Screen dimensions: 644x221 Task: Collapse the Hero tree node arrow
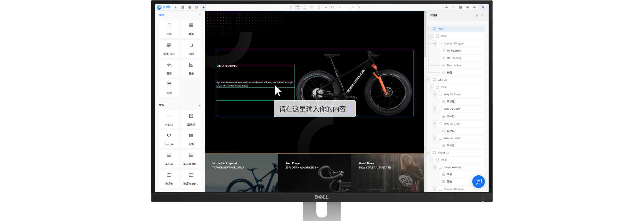pyautogui.click(x=428, y=29)
